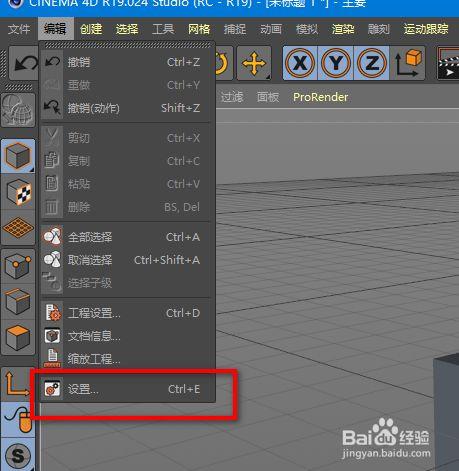Close the open 编辑 menu
This screenshot has width=459, height=471.
[x=55, y=29]
